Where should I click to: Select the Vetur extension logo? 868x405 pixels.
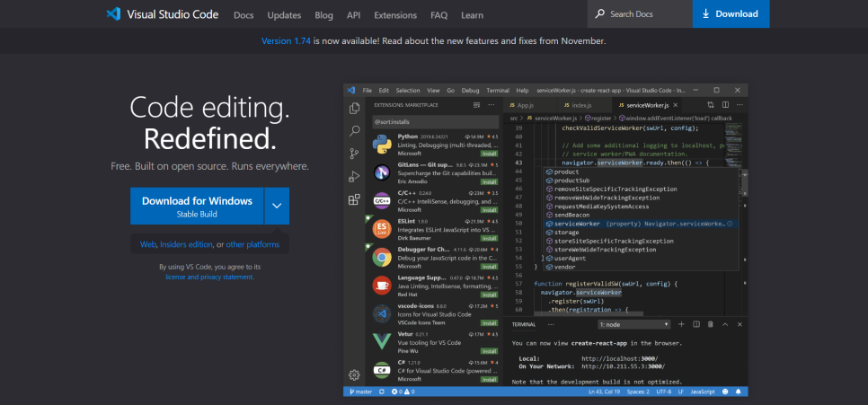click(382, 341)
